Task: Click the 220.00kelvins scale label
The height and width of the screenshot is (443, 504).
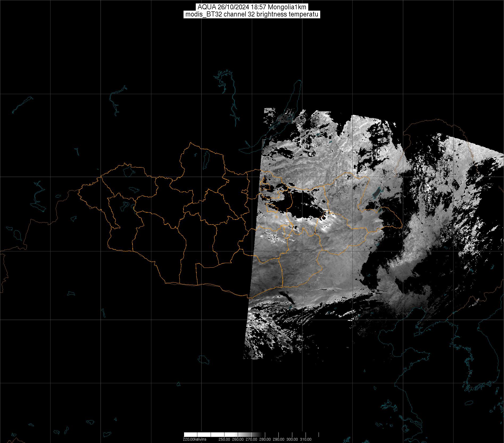Action: click(194, 439)
